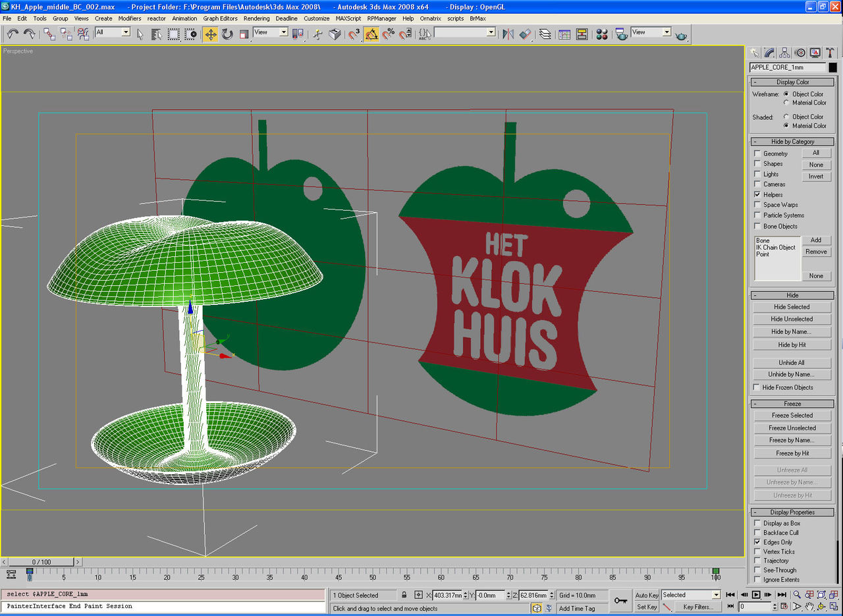Click the Mirror tool icon
Screen dimensions: 843x616
(x=508, y=34)
